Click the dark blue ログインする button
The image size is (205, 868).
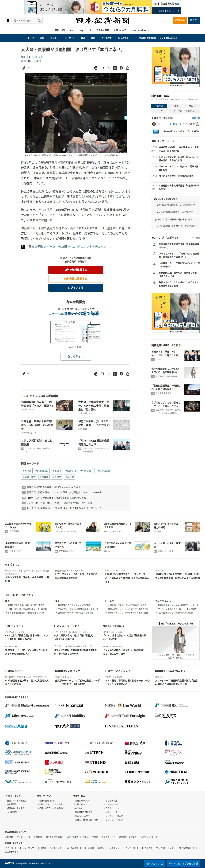[x=76, y=288]
